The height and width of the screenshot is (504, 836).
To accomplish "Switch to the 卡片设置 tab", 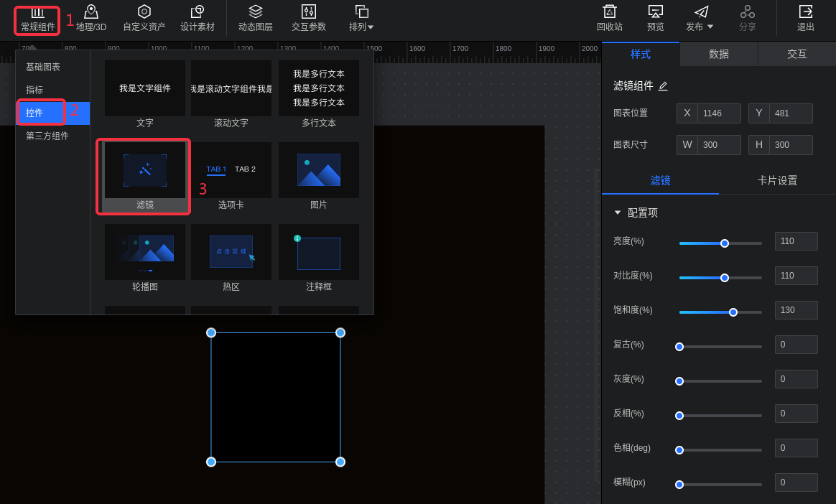I will coord(777,180).
